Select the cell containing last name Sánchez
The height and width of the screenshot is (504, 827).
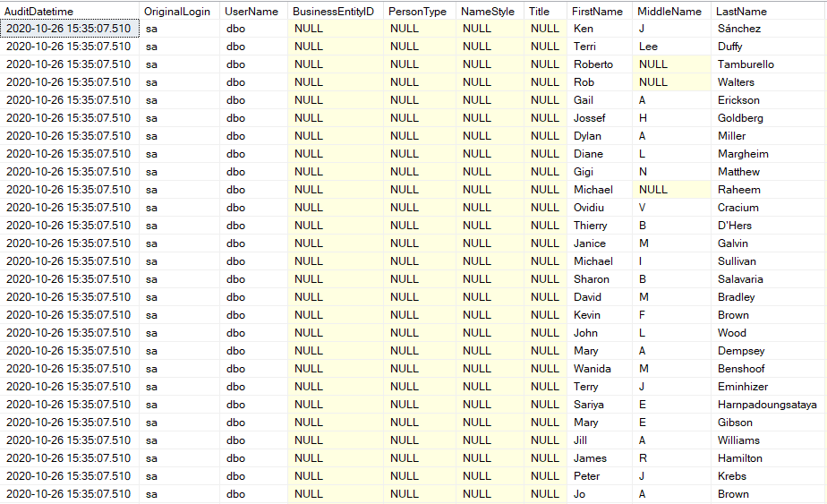tap(739, 29)
